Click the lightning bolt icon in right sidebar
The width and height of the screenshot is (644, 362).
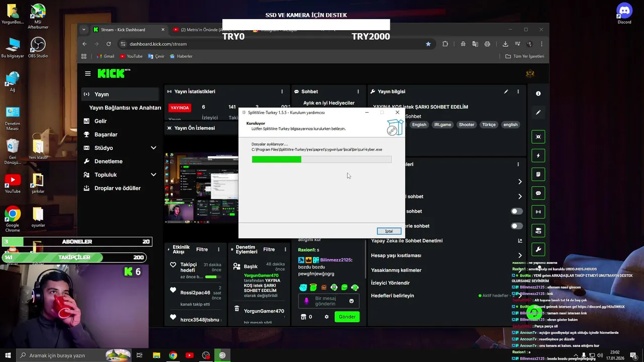point(538,155)
